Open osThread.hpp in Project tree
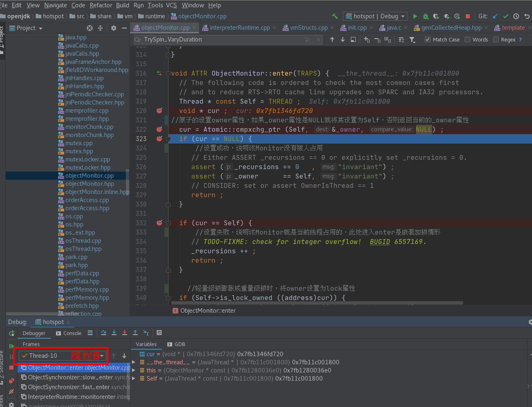This screenshot has width=532, height=407. (83, 249)
